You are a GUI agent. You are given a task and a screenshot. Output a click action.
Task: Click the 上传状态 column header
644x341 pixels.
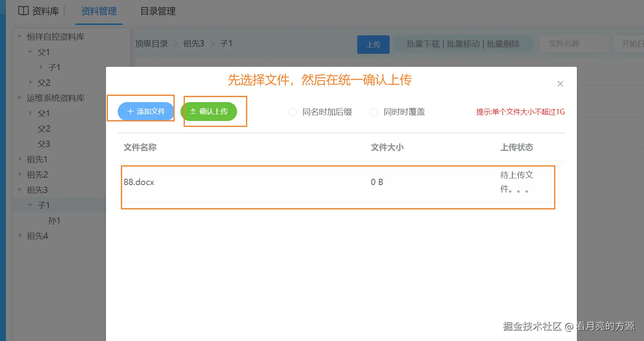(517, 147)
